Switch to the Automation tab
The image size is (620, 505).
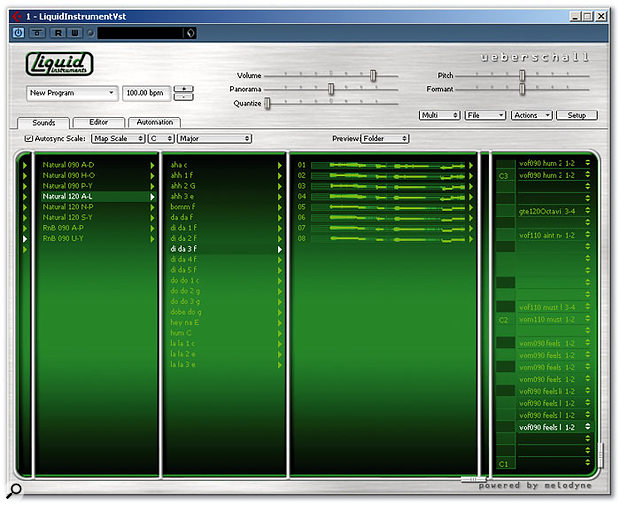tap(155, 122)
